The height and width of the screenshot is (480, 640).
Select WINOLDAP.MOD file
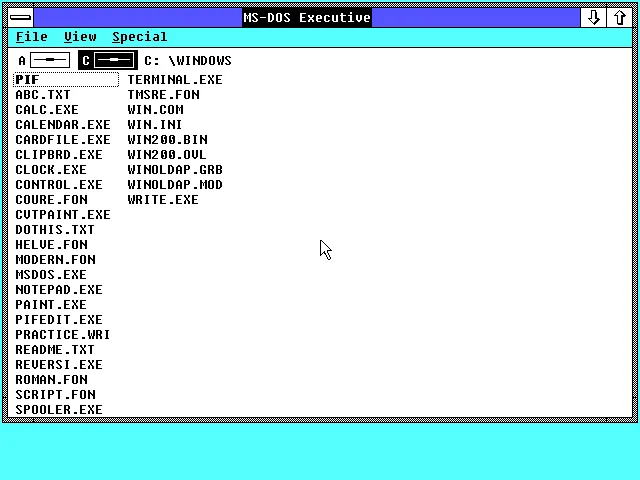[175, 184]
